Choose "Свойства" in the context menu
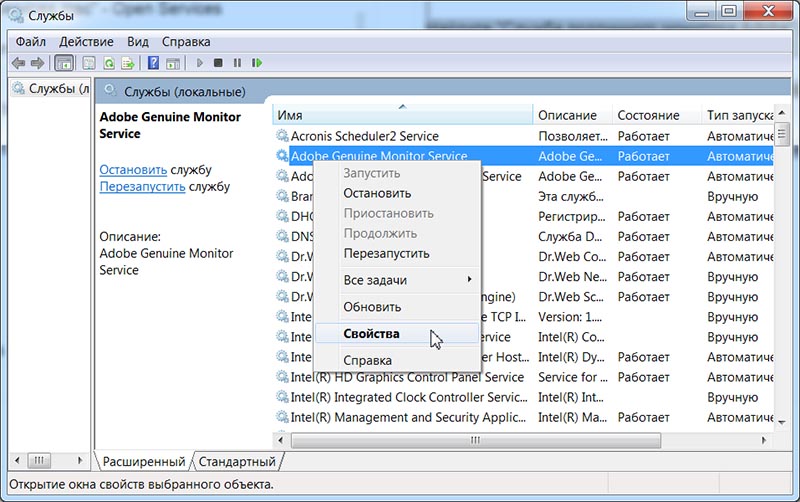Screen dimensions: 800x502 pyautogui.click(x=371, y=333)
